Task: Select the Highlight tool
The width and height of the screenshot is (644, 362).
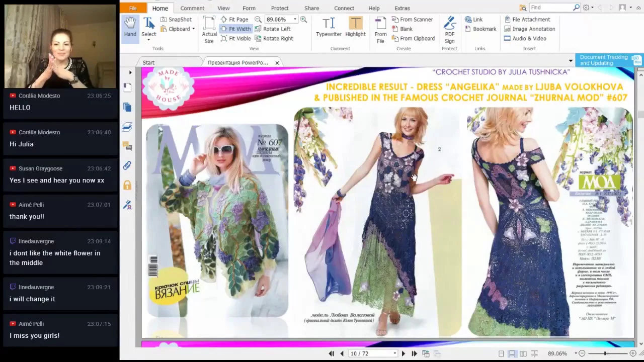Action: click(355, 27)
